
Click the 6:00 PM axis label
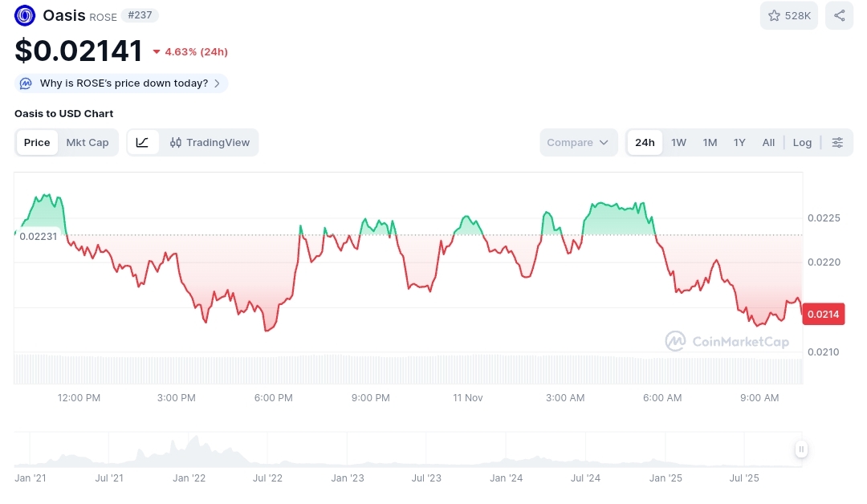[273, 398]
